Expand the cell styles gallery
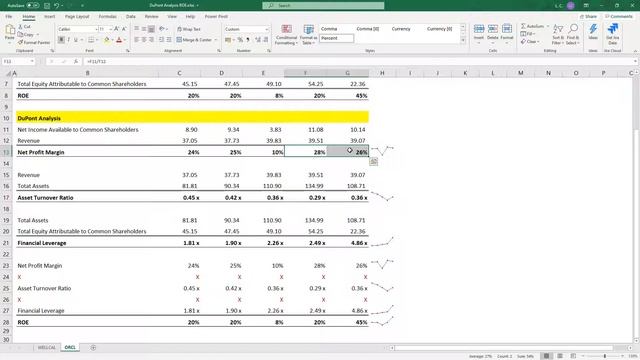Image resolution: width=640 pixels, height=360 pixels. (463, 41)
